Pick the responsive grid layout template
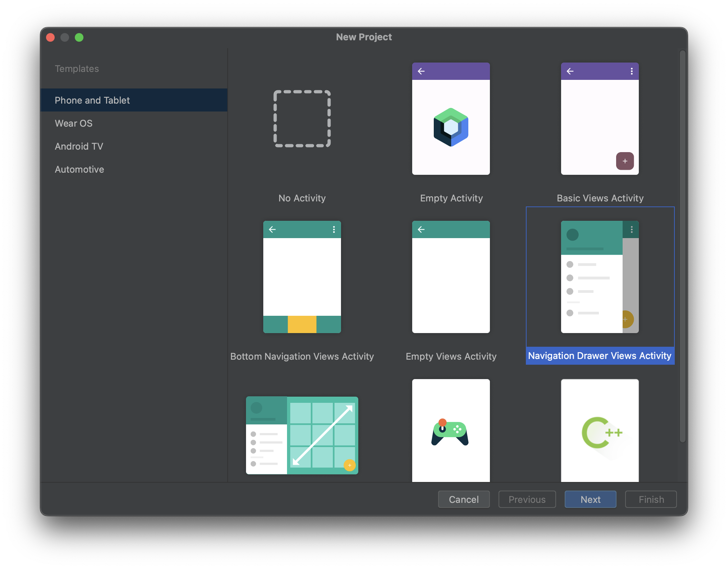The image size is (728, 569). [x=302, y=435]
